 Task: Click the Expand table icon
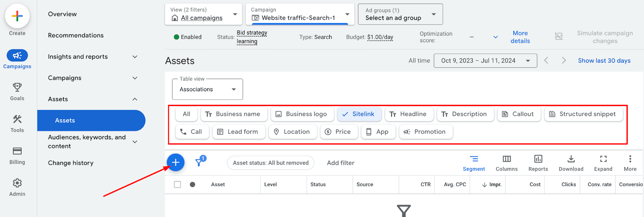603,159
